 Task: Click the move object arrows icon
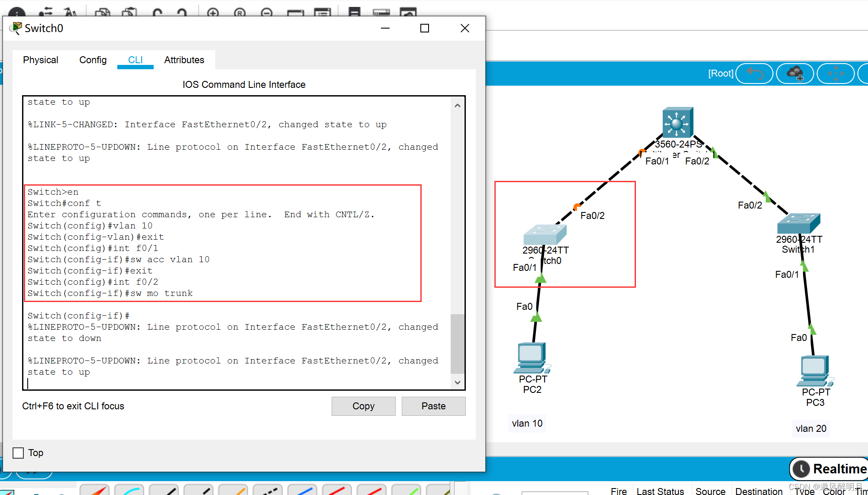836,73
